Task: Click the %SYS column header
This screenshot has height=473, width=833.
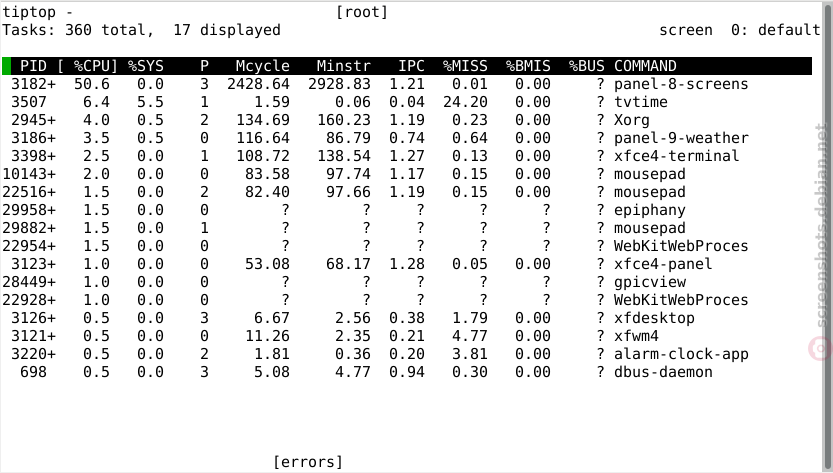Action: 146,66
